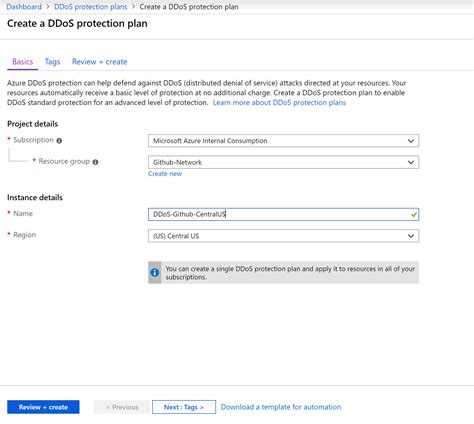Click the Subscription info icon

click(59, 141)
